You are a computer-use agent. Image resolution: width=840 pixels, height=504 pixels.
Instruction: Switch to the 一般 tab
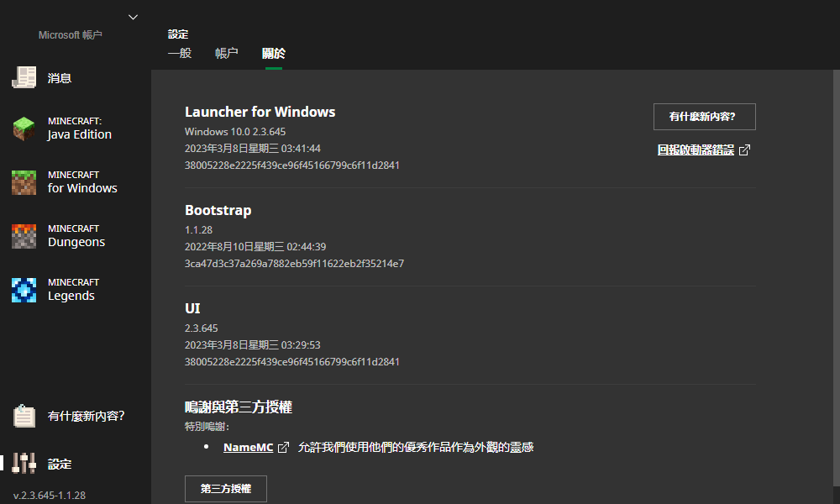tap(180, 53)
